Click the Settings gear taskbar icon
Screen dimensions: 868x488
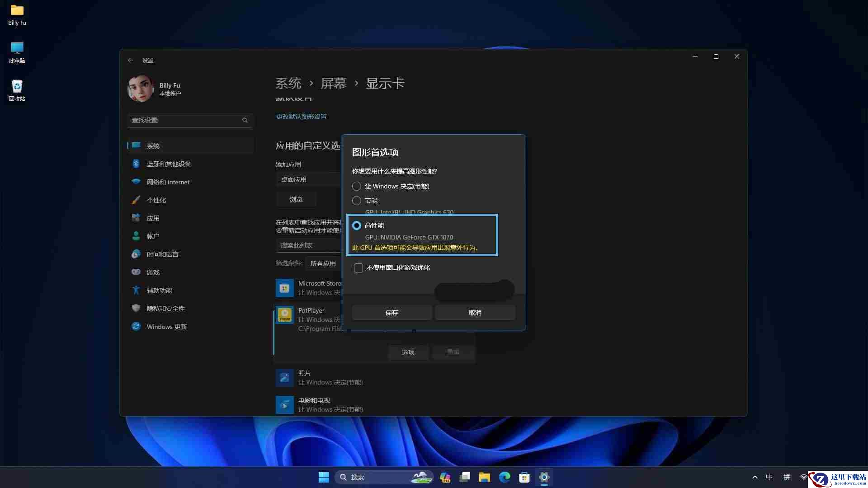click(x=544, y=477)
